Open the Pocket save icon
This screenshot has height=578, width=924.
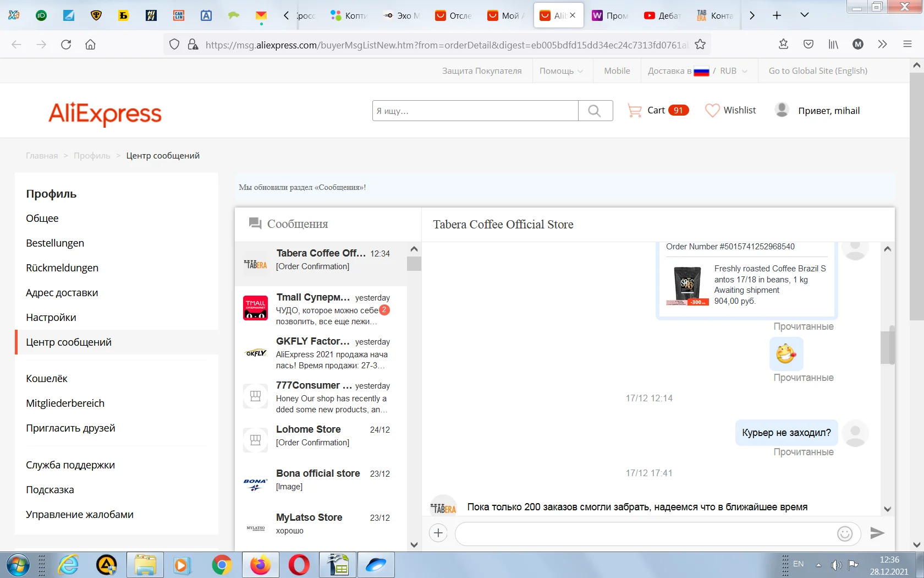(x=809, y=45)
